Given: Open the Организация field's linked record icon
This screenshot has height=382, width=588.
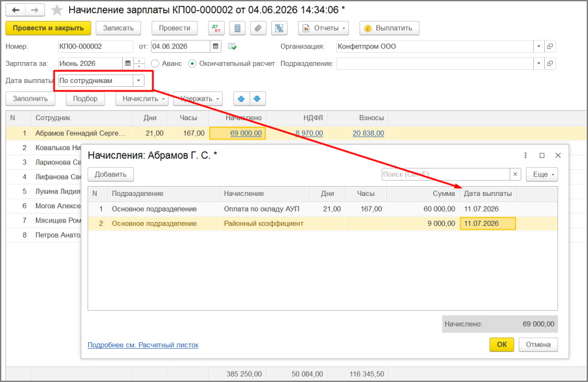Looking at the screenshot, I should (x=549, y=46).
